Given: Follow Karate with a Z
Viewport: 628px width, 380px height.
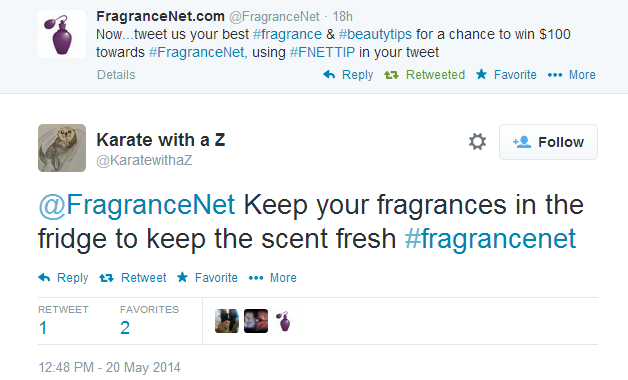Looking at the screenshot, I should pos(548,142).
